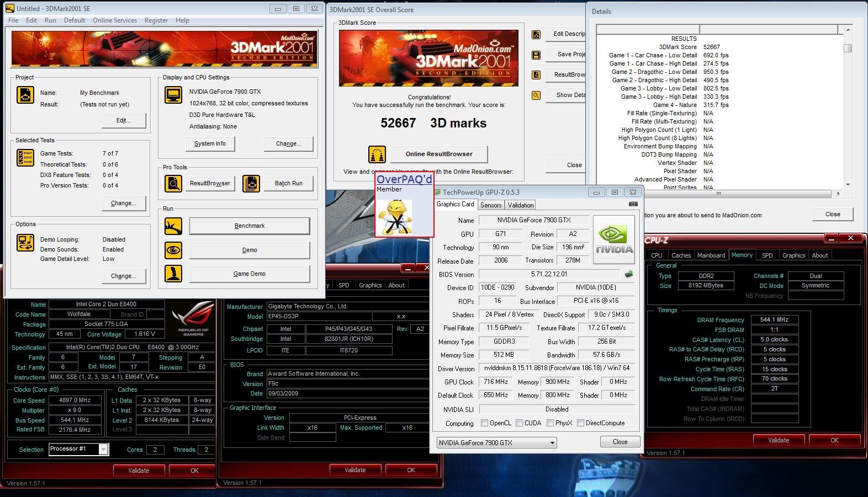Image resolution: width=868 pixels, height=497 pixels.
Task: Click the Game Demo joystick icon
Action: click(x=173, y=274)
